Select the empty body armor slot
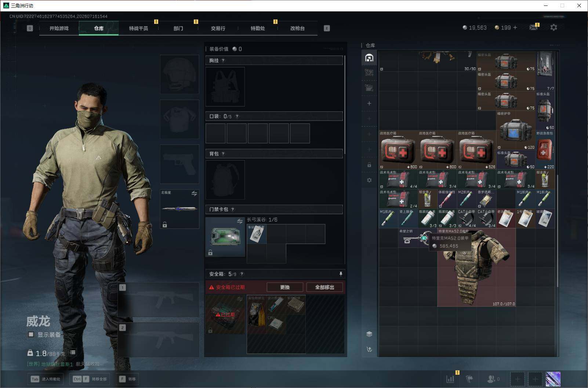 [179, 119]
